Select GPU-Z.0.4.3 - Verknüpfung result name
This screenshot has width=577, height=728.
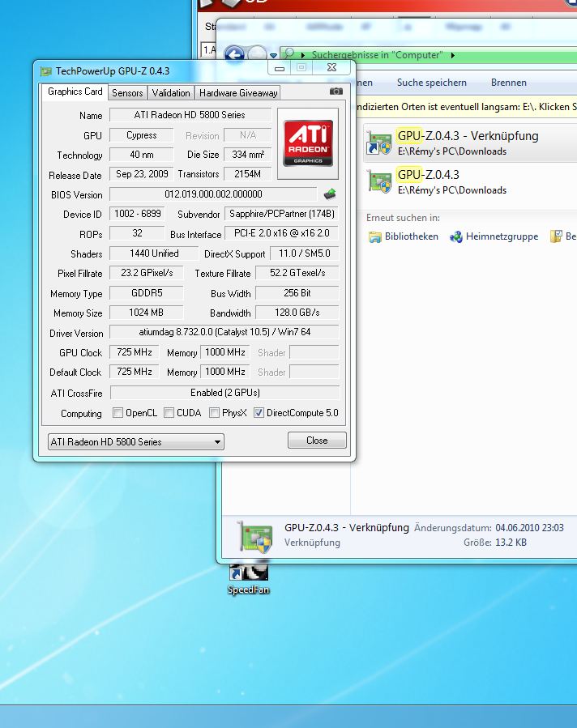(468, 136)
